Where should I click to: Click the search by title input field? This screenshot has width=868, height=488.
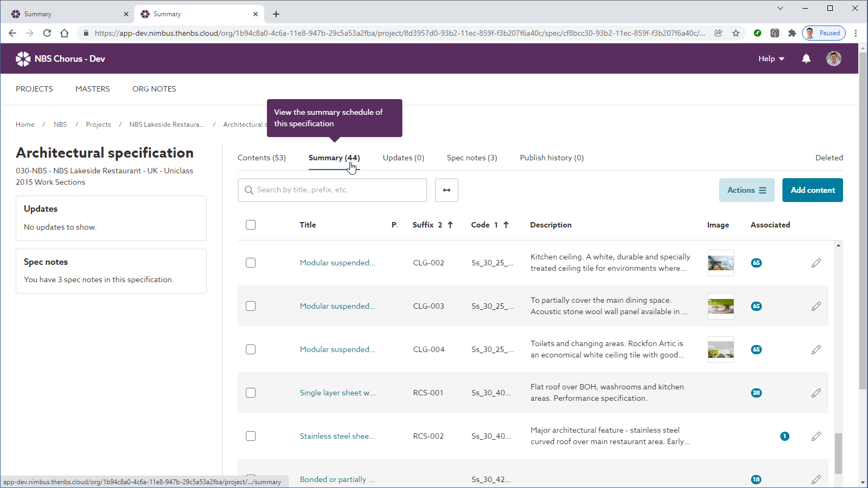(x=332, y=190)
